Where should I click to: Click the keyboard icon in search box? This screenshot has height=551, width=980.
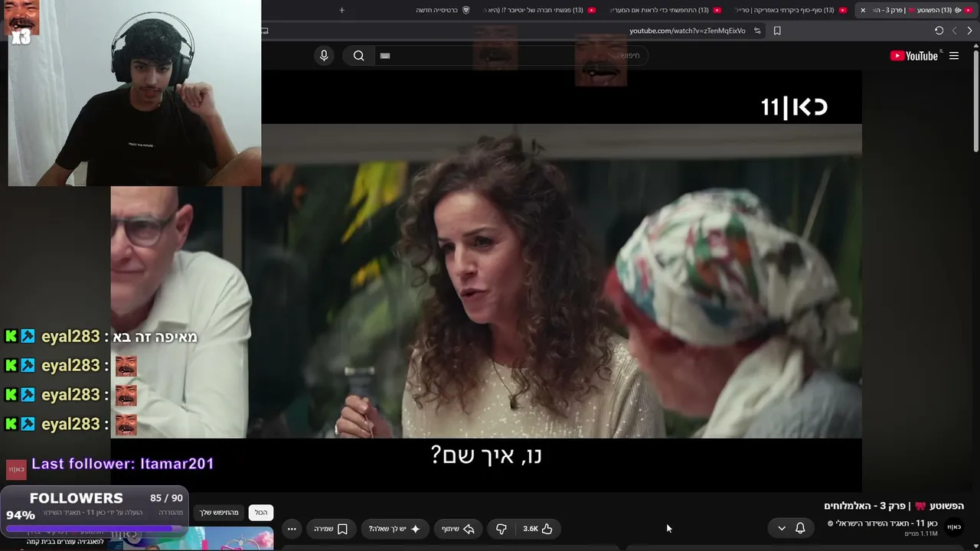coord(385,56)
